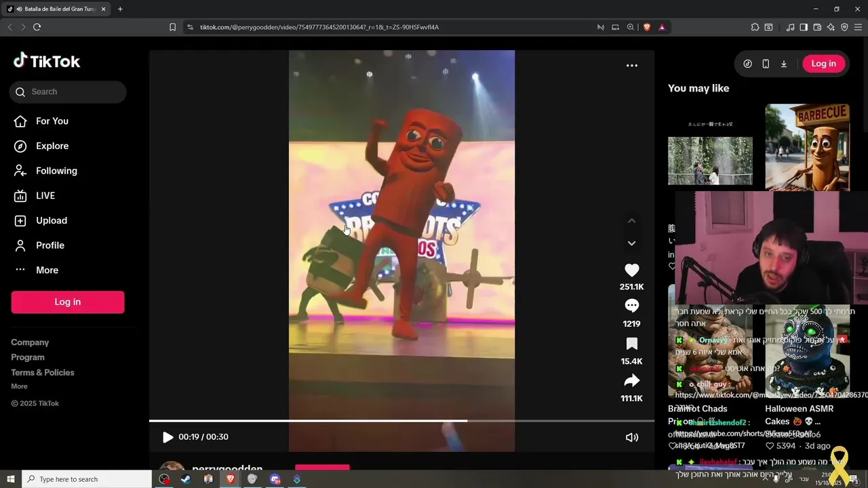Click the Search input field
This screenshot has height=488, width=868.
click(x=68, y=91)
